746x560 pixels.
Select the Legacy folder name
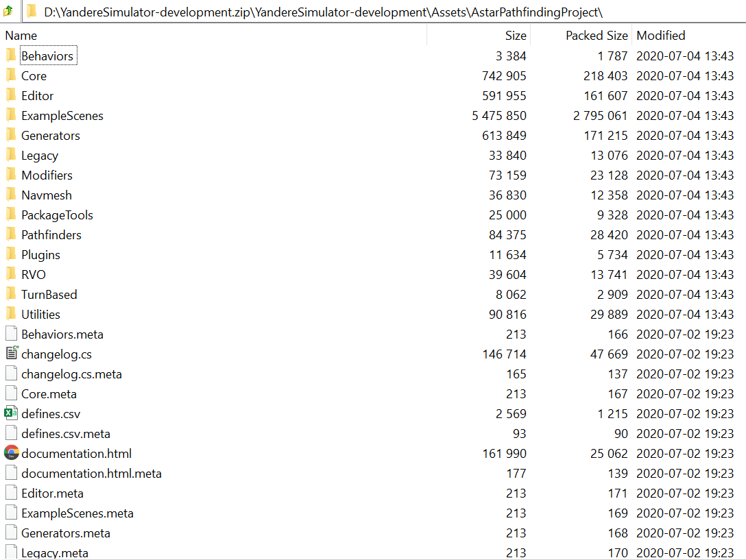click(40, 156)
